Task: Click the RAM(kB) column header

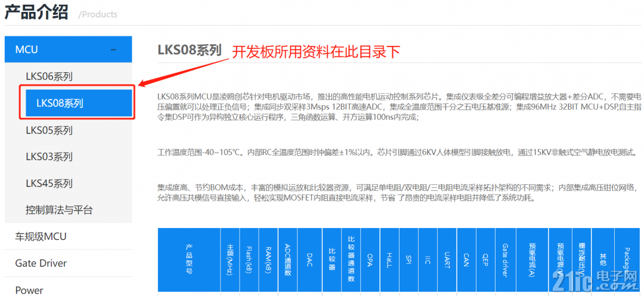Action: (x=268, y=260)
